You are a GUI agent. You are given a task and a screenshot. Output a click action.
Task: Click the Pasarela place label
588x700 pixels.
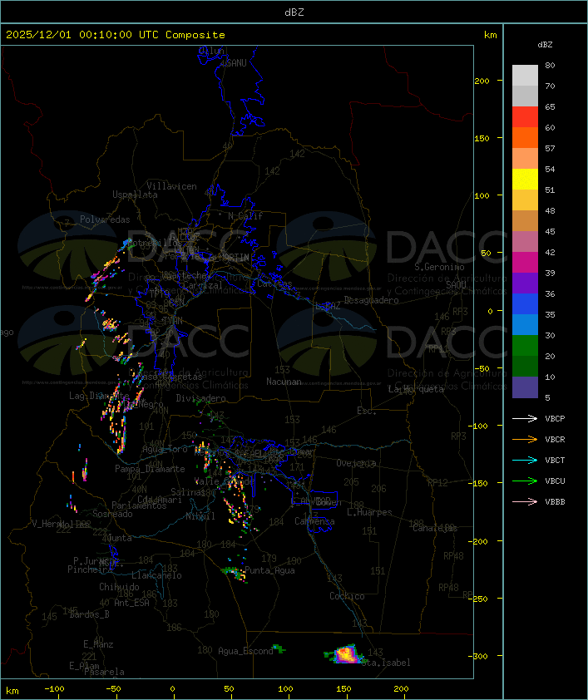(x=105, y=672)
